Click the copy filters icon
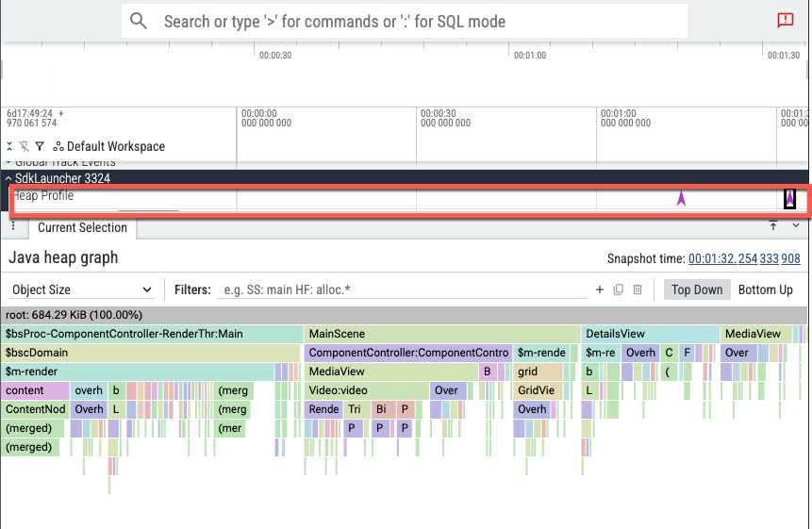The height and width of the screenshot is (529, 812). coord(619,289)
